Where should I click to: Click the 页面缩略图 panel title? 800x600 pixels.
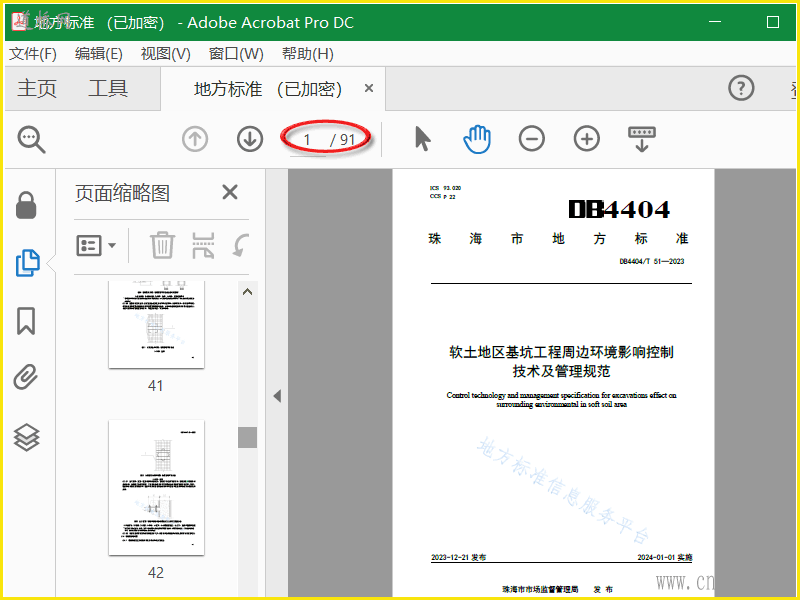122,193
